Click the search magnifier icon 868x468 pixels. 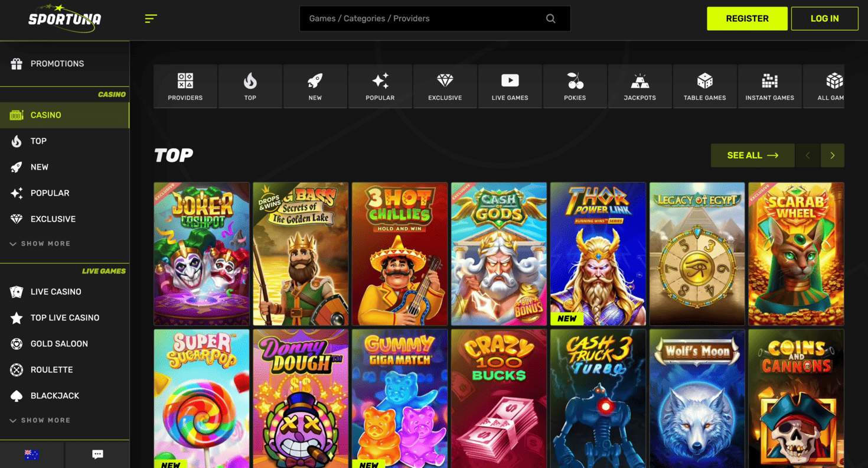click(x=550, y=18)
